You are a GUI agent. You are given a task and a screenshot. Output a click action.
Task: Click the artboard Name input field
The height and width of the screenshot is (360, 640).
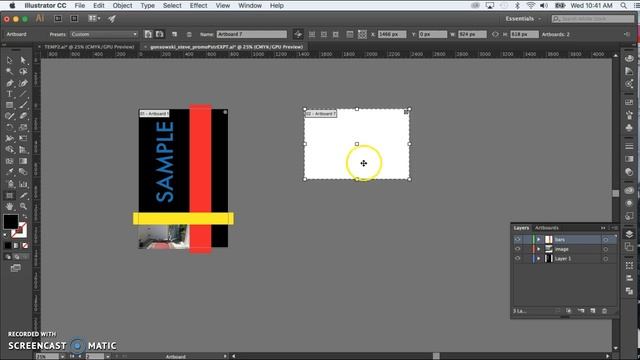click(x=252, y=35)
